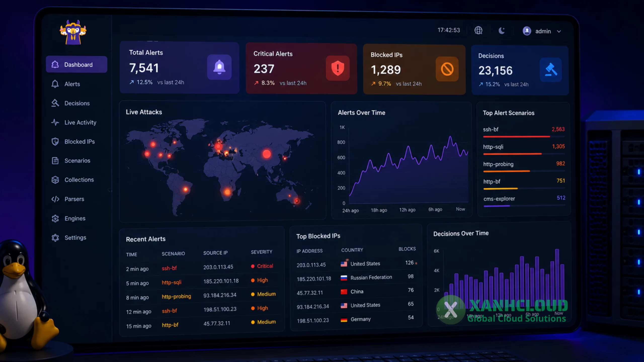
Task: Click the admin username label
Action: click(543, 31)
